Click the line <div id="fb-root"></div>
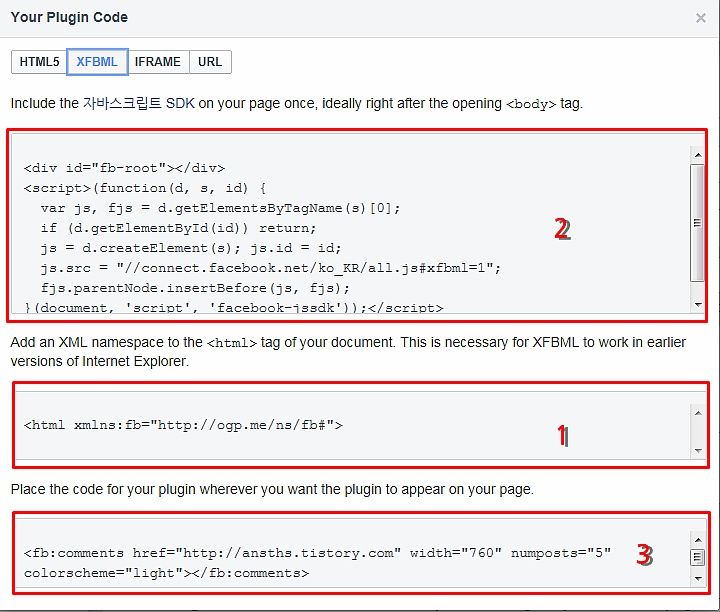 tap(124, 168)
